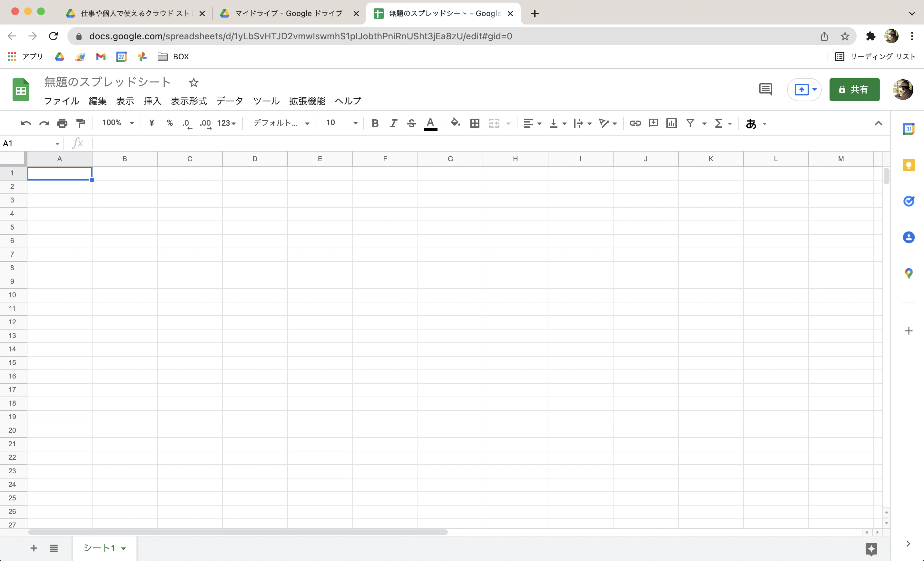
Task: Open the Borders tool
Action: coord(475,123)
